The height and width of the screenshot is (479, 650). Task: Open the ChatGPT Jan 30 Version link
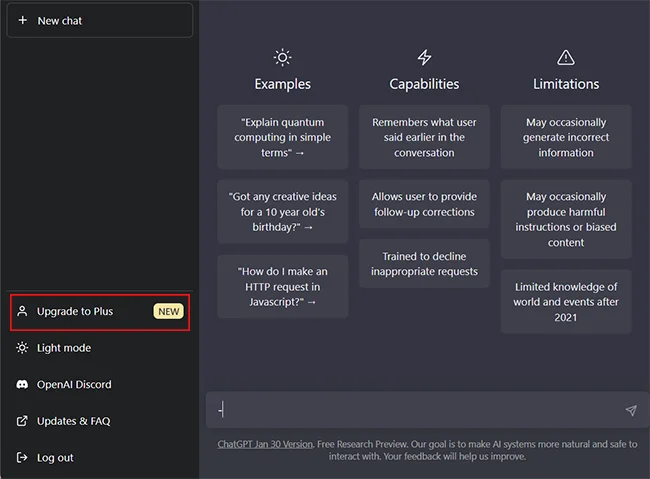click(265, 444)
